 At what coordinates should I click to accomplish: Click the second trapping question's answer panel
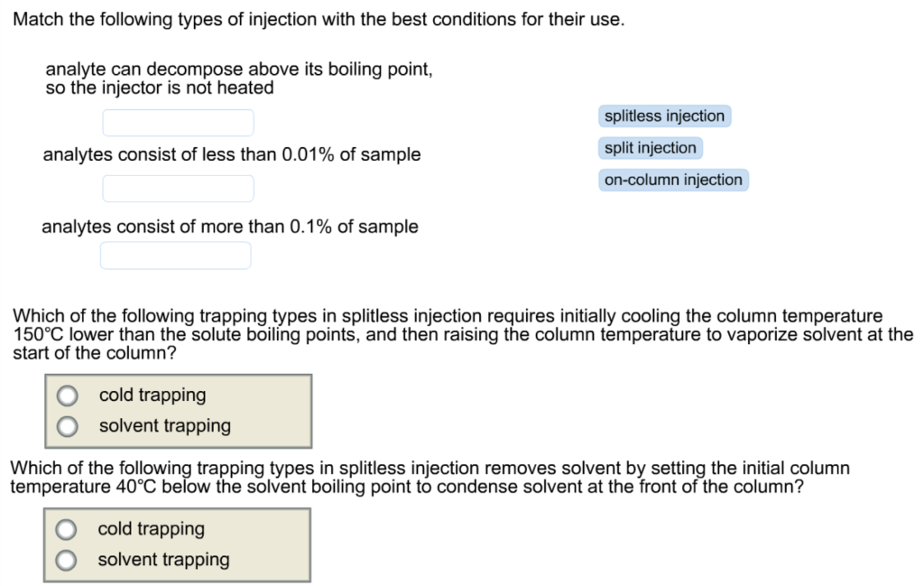178,544
